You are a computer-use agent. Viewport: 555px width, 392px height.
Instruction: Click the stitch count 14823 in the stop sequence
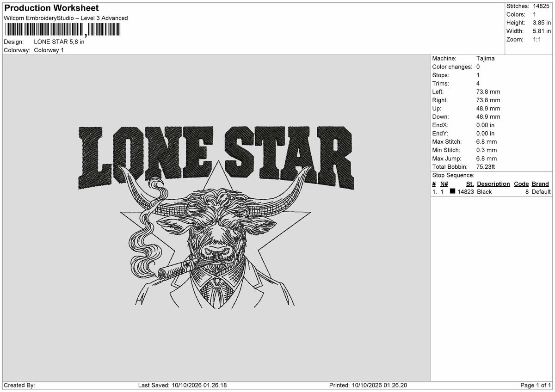click(465, 191)
